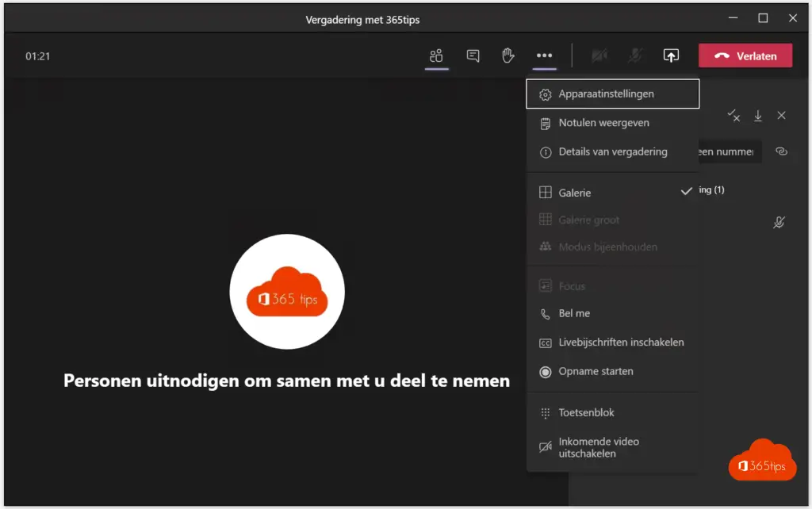Open Apparaatinstellingen from the menu
The width and height of the screenshot is (812, 509).
pyautogui.click(x=606, y=94)
